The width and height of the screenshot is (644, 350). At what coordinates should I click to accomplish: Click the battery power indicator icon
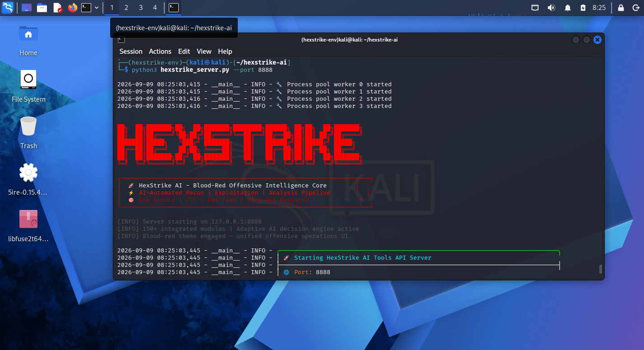583,7
